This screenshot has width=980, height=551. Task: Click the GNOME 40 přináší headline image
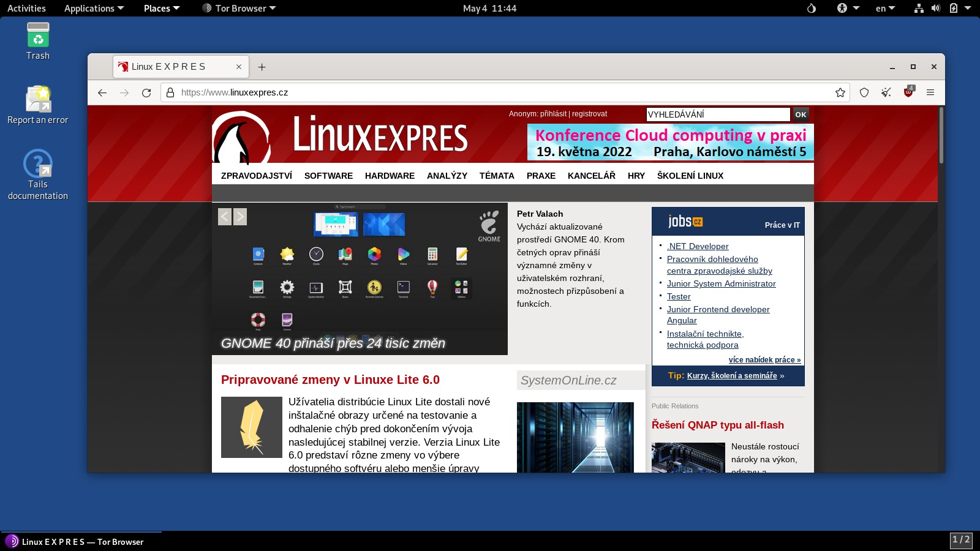[360, 279]
